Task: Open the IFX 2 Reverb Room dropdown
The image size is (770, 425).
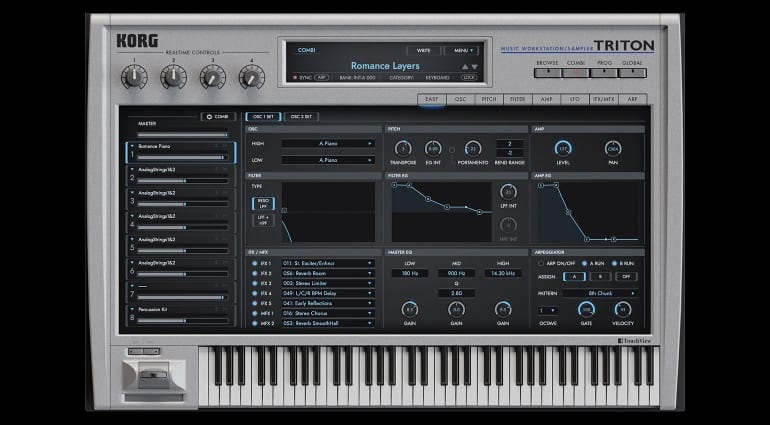Action: pyautogui.click(x=327, y=272)
